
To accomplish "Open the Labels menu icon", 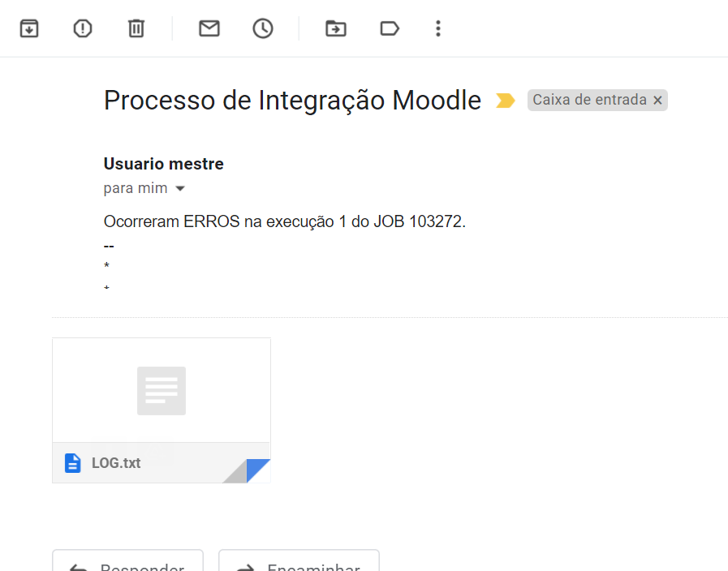I will 390,28.
